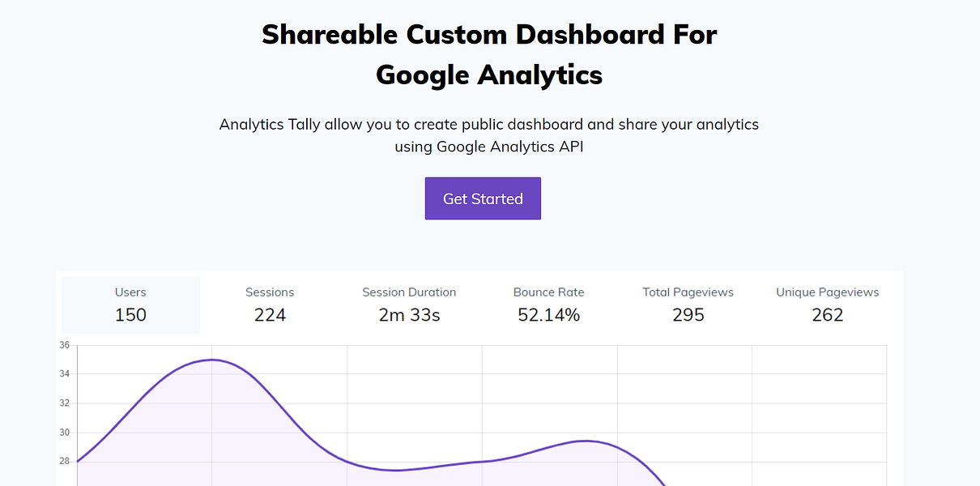The width and height of the screenshot is (980, 486).
Task: Click the 2m 33s duration value
Action: coord(409,315)
